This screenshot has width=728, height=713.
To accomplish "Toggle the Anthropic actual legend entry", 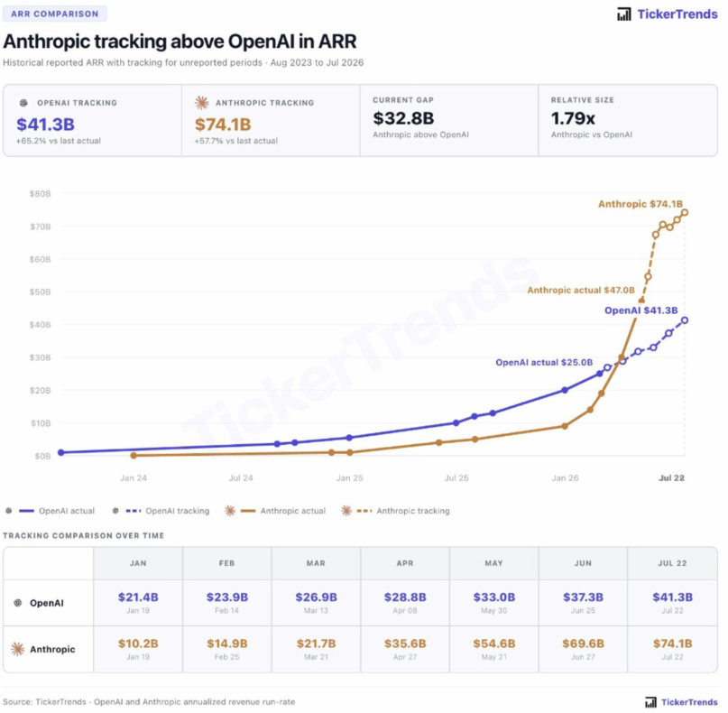I will click(275, 511).
